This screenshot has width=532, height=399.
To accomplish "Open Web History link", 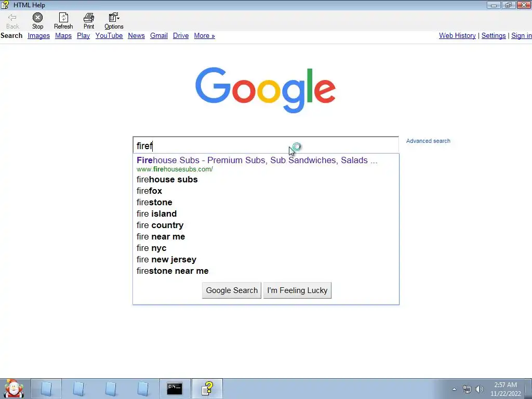I will tap(457, 36).
